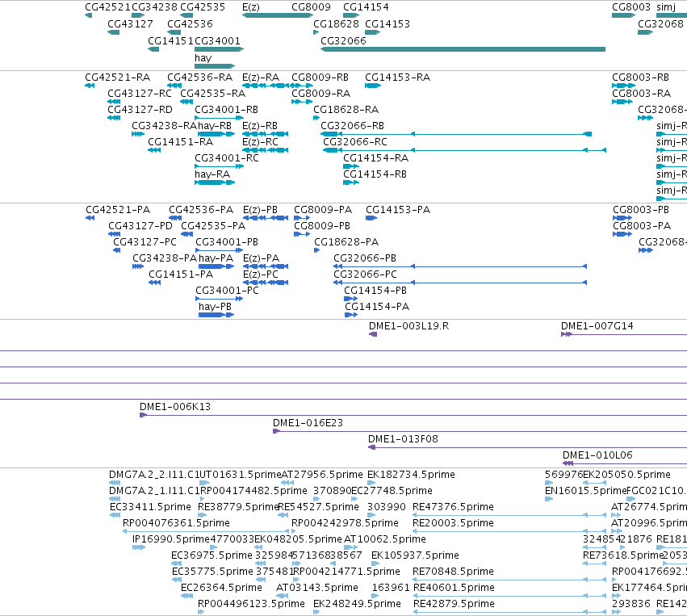Screen dimensions: 687x616
Task: Select the CG14153 gene label
Action: tap(387, 23)
